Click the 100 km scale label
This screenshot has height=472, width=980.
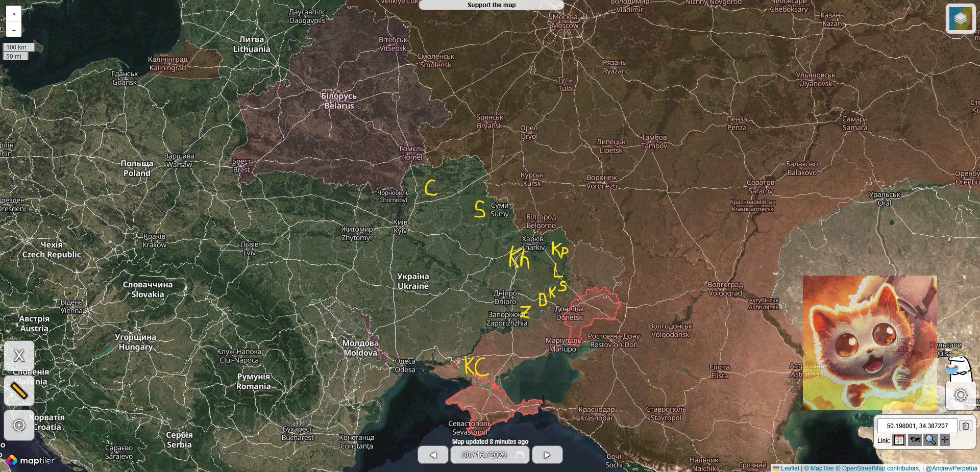19,47
